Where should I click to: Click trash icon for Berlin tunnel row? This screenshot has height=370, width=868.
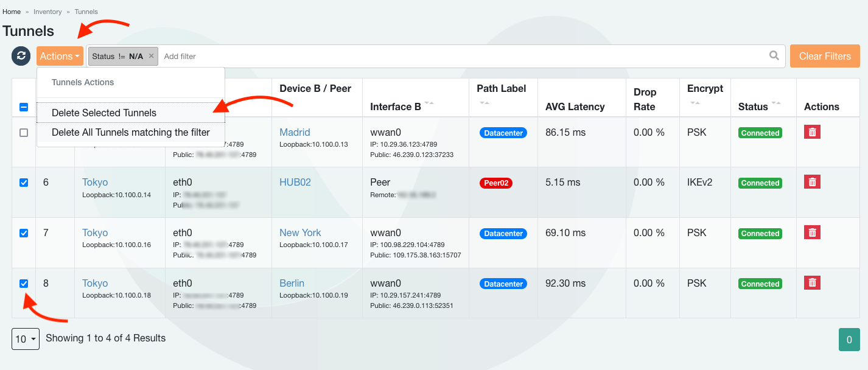(812, 283)
